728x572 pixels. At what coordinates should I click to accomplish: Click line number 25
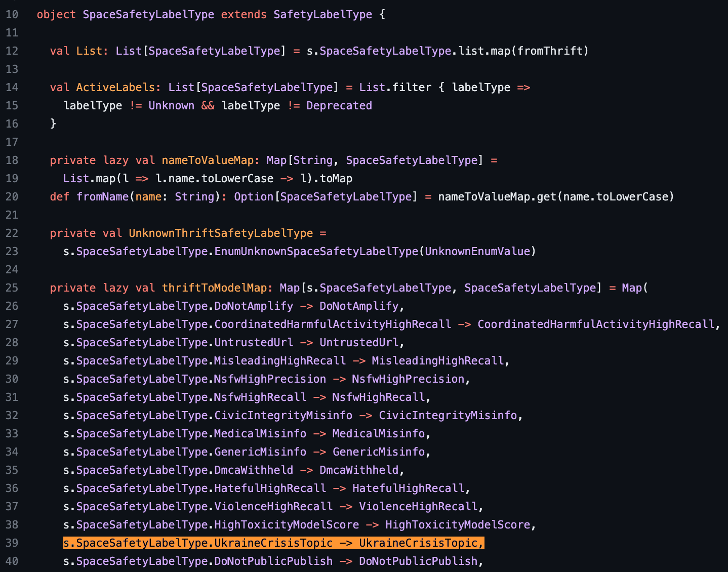click(x=12, y=288)
